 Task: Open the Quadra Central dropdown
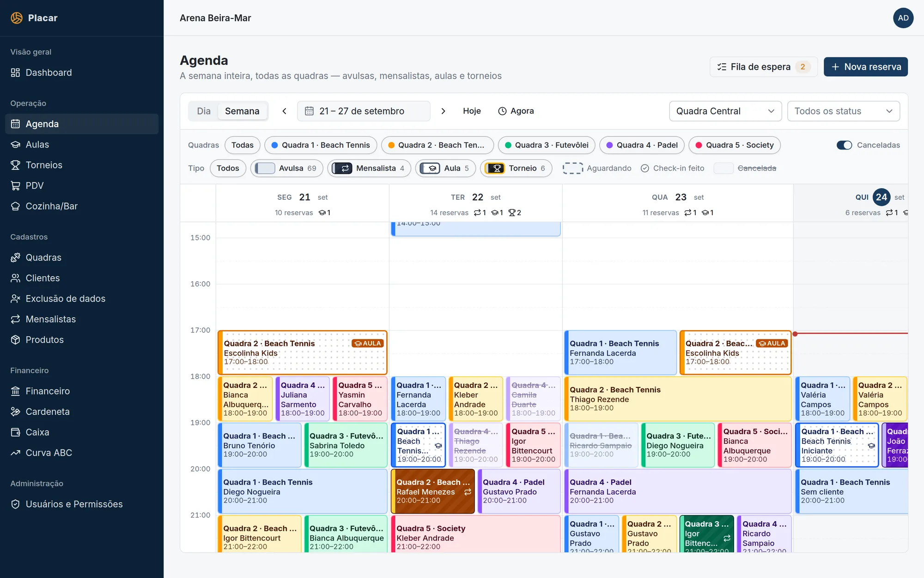coord(725,111)
